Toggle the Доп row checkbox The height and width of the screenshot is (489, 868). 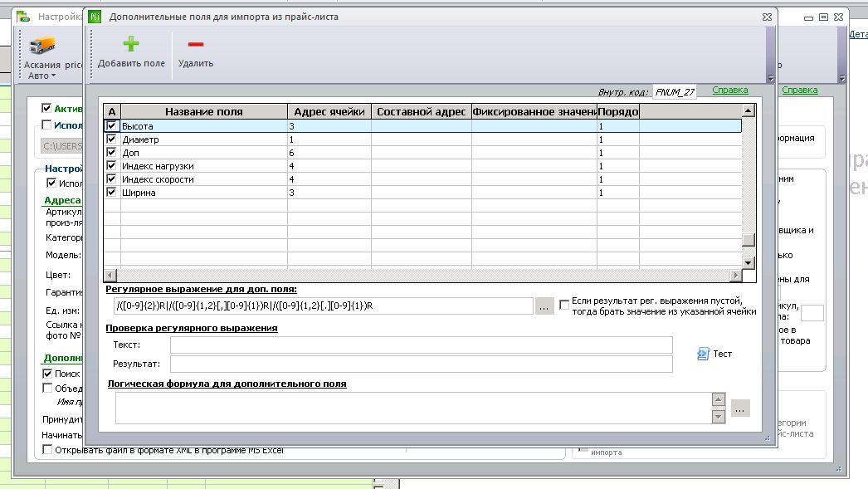(111, 152)
